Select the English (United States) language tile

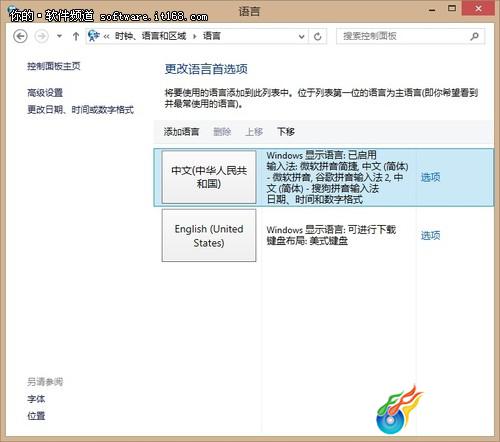click(209, 235)
